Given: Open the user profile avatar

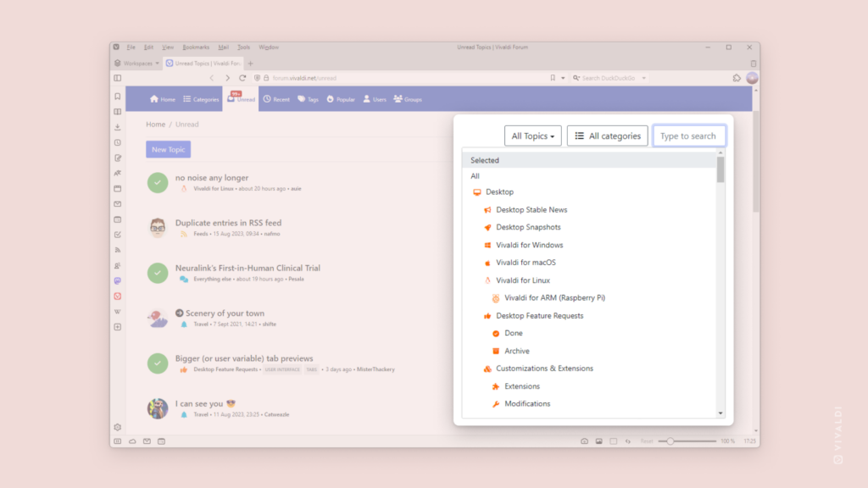Looking at the screenshot, I should point(752,78).
